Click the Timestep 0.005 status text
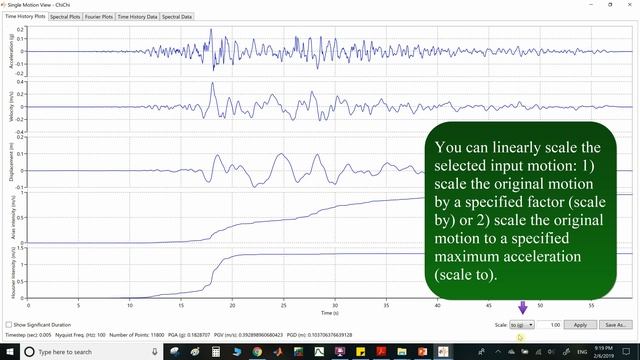The image size is (640, 360). tap(28, 335)
